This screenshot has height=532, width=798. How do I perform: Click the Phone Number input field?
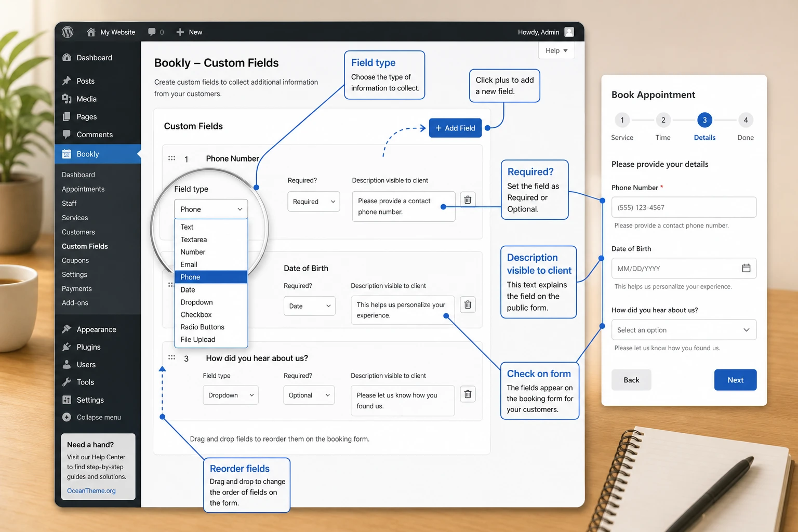click(684, 207)
